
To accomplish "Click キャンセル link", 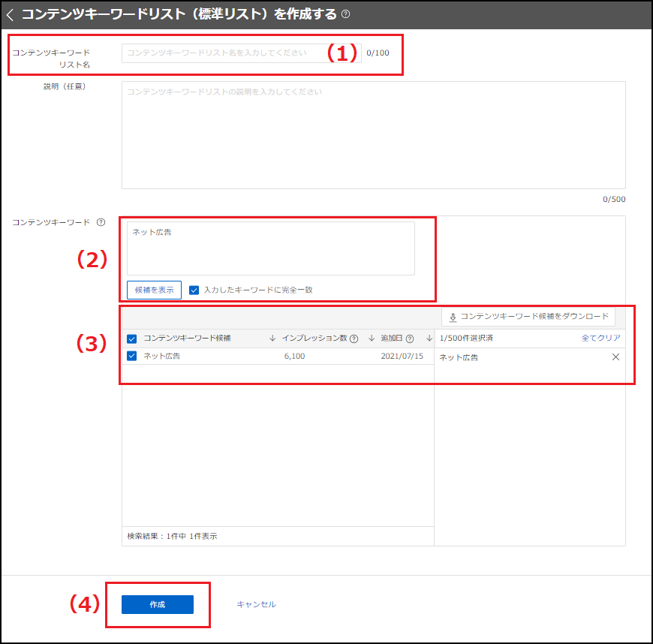I will [256, 604].
